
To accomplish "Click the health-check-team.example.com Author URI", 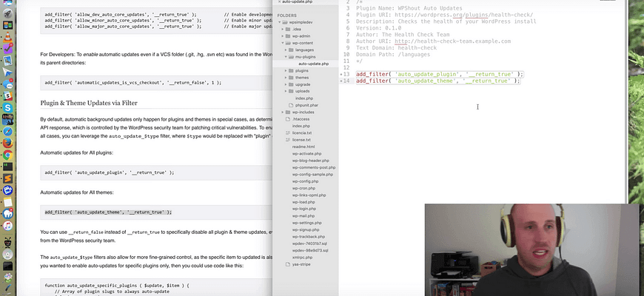I will pos(452,41).
